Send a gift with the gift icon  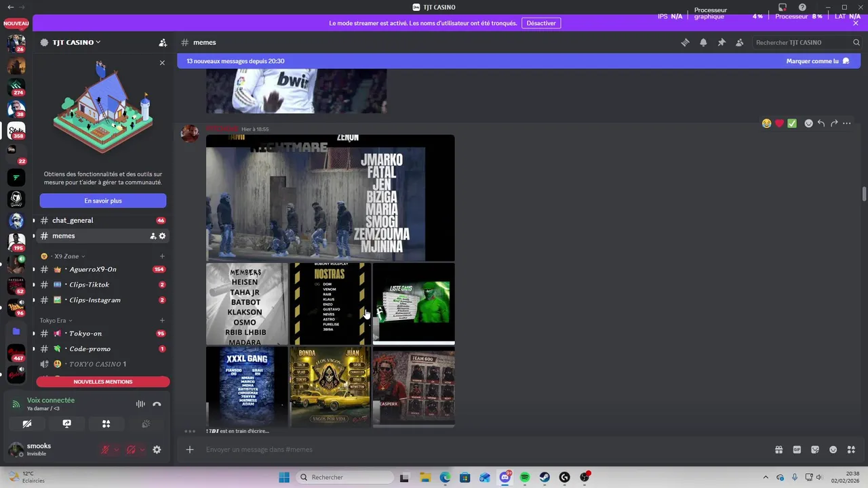coord(778,449)
